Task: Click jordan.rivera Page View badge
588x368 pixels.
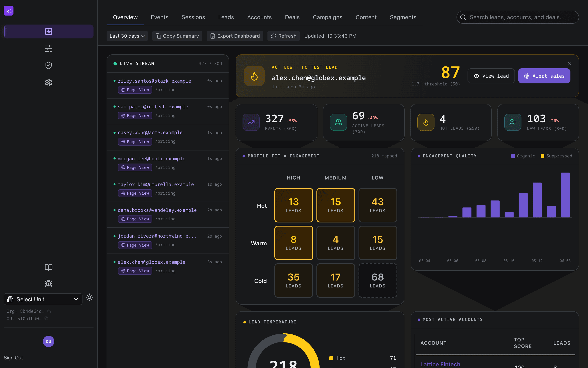Action: pos(135,245)
